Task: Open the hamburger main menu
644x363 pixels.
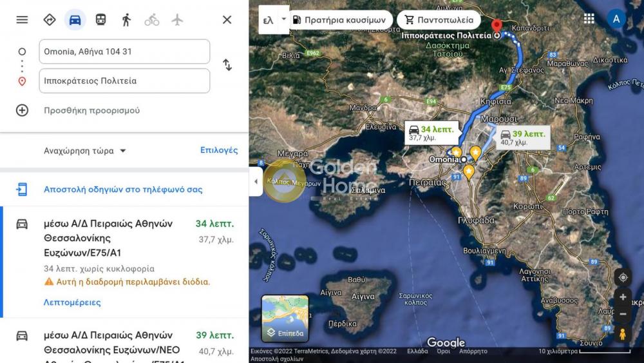Action: (22, 19)
